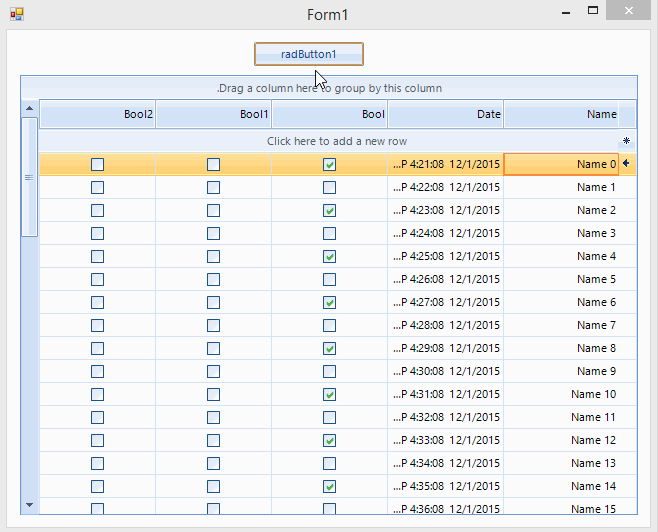Click the current row arrow indicator for Name 0
Screen dimensions: 658x532
[626, 164]
